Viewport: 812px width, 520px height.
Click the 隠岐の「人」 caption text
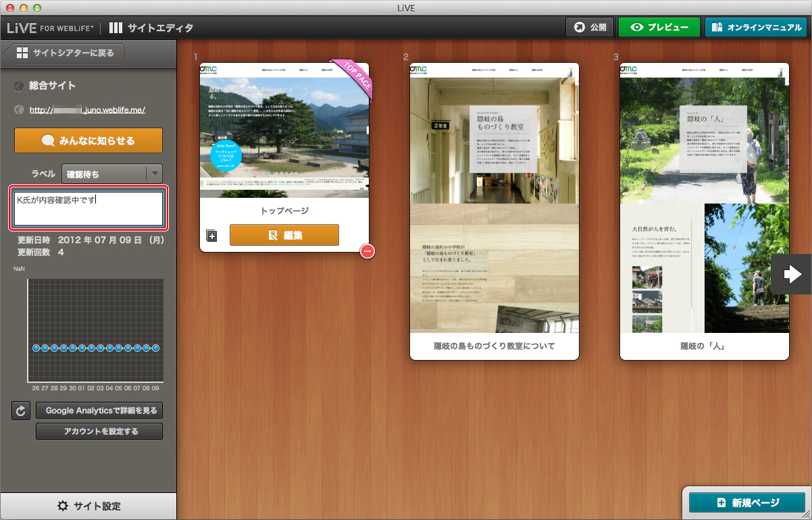pyautogui.click(x=705, y=346)
